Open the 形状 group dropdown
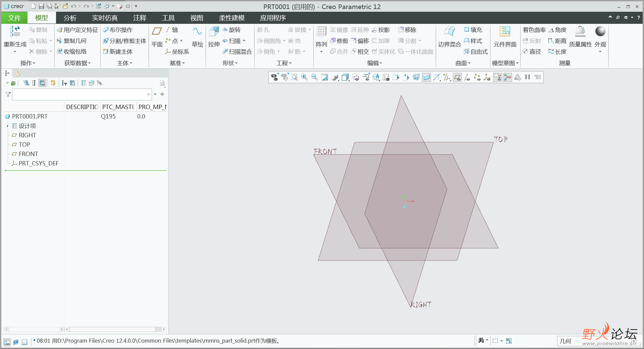 (x=230, y=63)
